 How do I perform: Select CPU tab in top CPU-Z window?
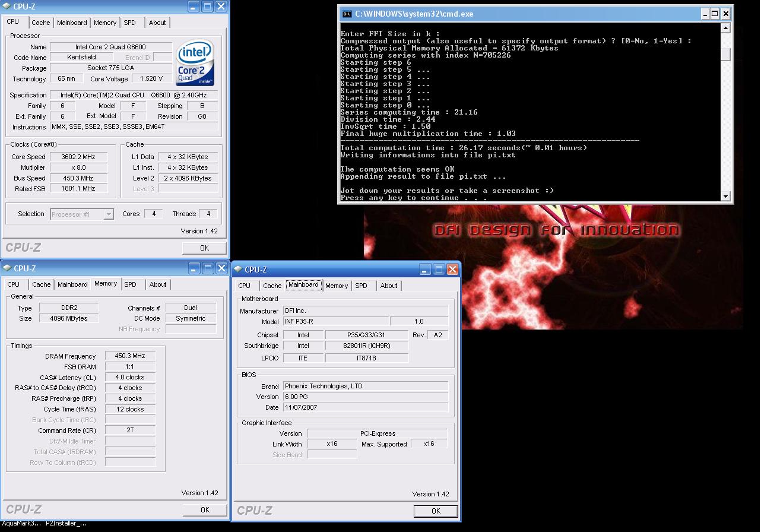(x=13, y=21)
